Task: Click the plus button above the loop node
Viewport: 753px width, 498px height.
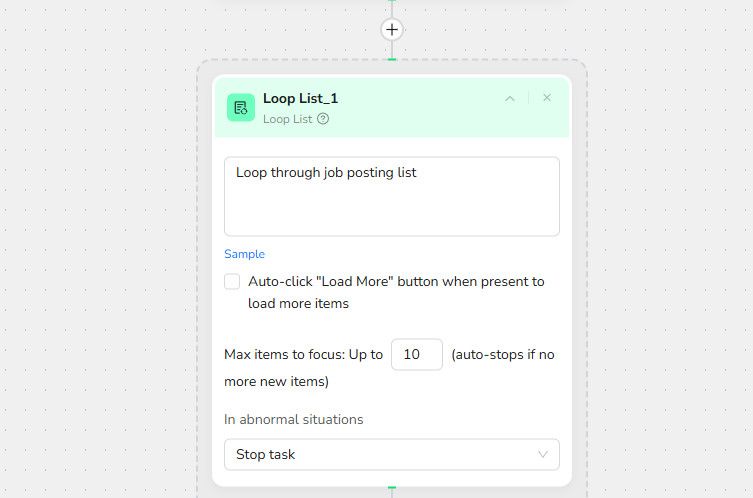Action: 392,30
